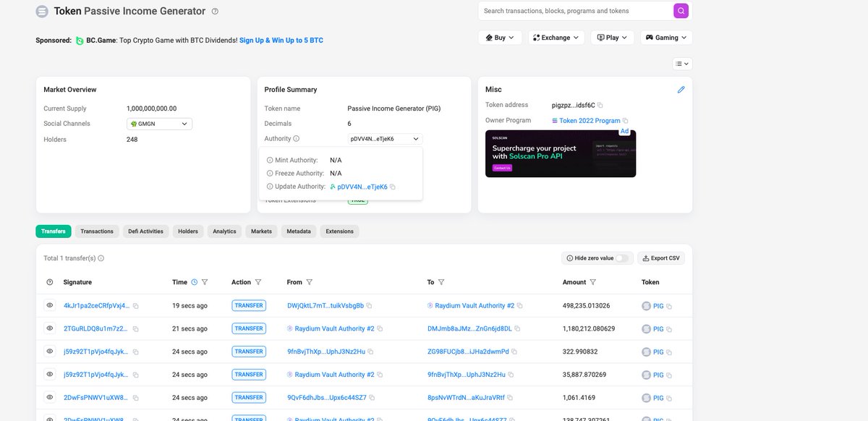
Task: Click the Solscan logo icon near the title
Action: click(42, 12)
